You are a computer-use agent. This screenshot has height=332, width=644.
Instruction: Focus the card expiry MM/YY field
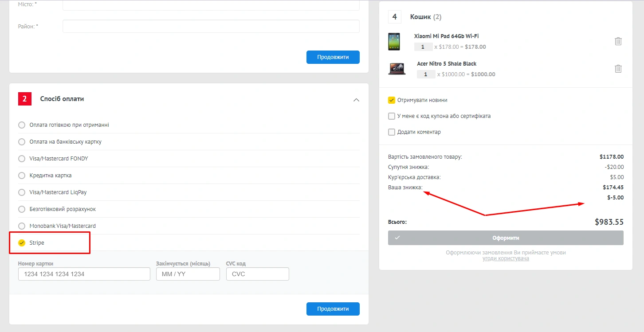pos(188,274)
